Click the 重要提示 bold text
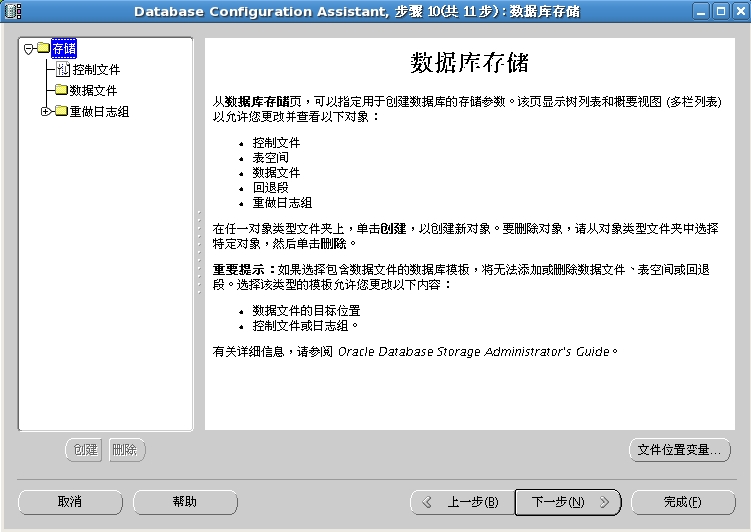The width and height of the screenshot is (751, 532). 239,270
